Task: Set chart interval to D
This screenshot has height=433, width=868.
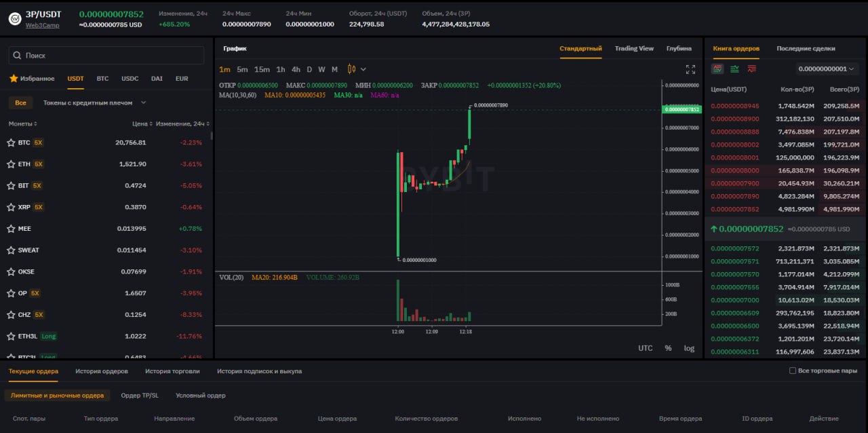Action: click(x=309, y=69)
